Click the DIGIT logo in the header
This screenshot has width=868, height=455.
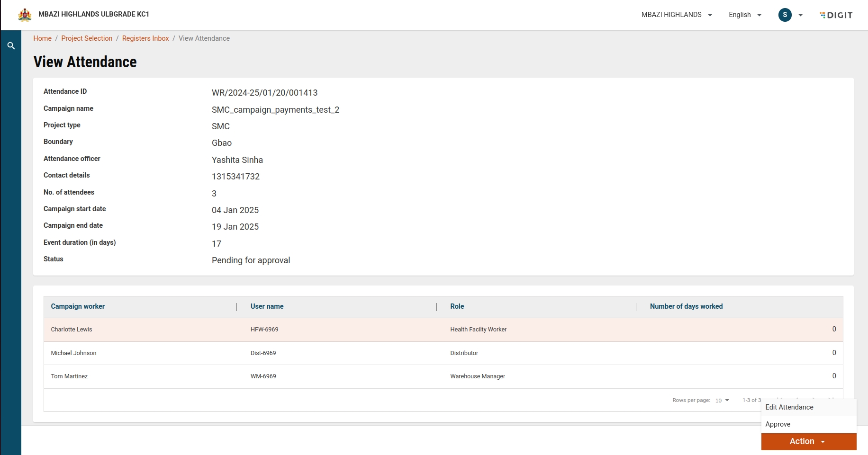836,15
